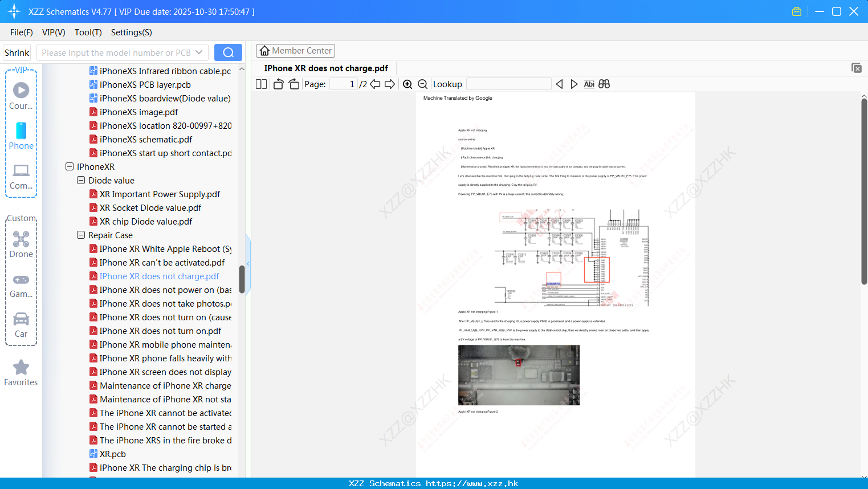Viewport: 868px width, 489px height.
Task: Click the circuit board photo in PDF
Action: point(519,375)
